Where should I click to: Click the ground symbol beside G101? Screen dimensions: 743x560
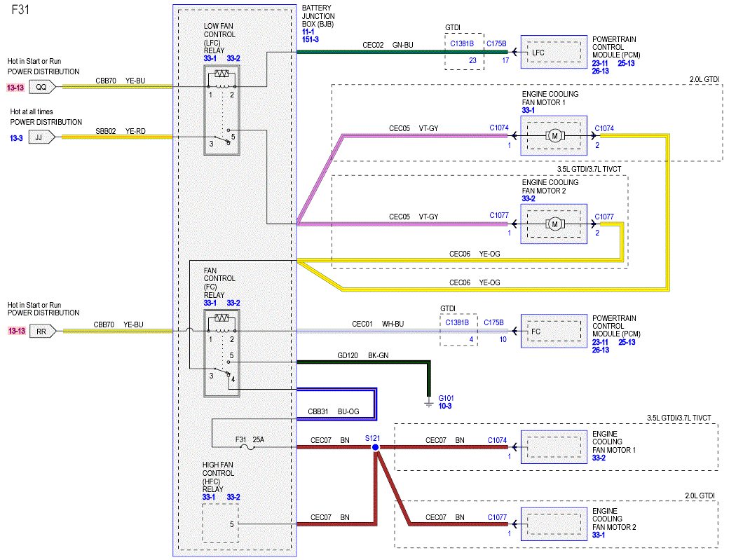[x=429, y=403]
